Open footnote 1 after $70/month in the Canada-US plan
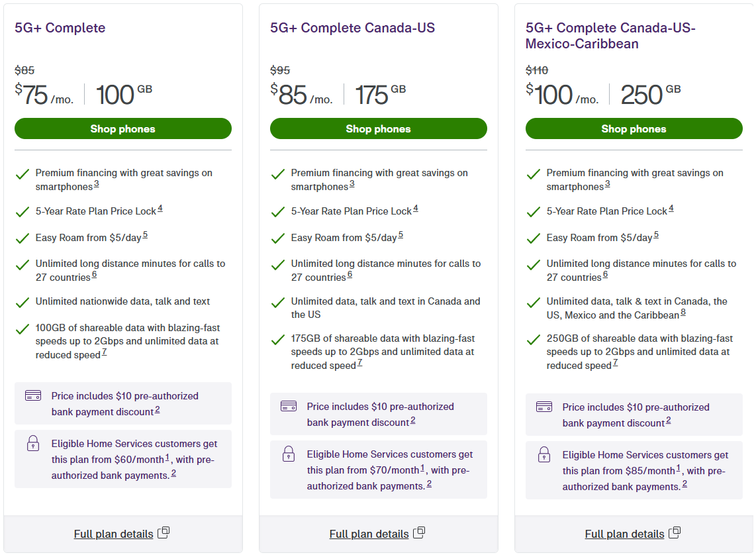 tap(422, 468)
